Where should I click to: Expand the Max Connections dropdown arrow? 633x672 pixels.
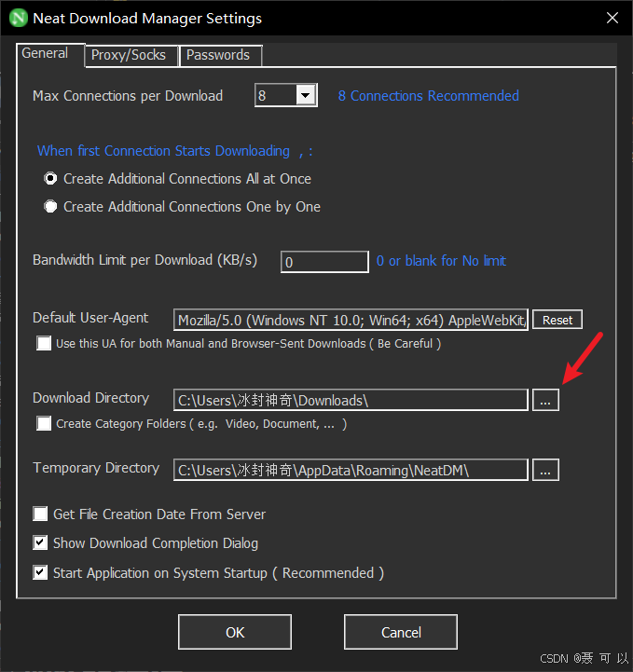pyautogui.click(x=306, y=95)
